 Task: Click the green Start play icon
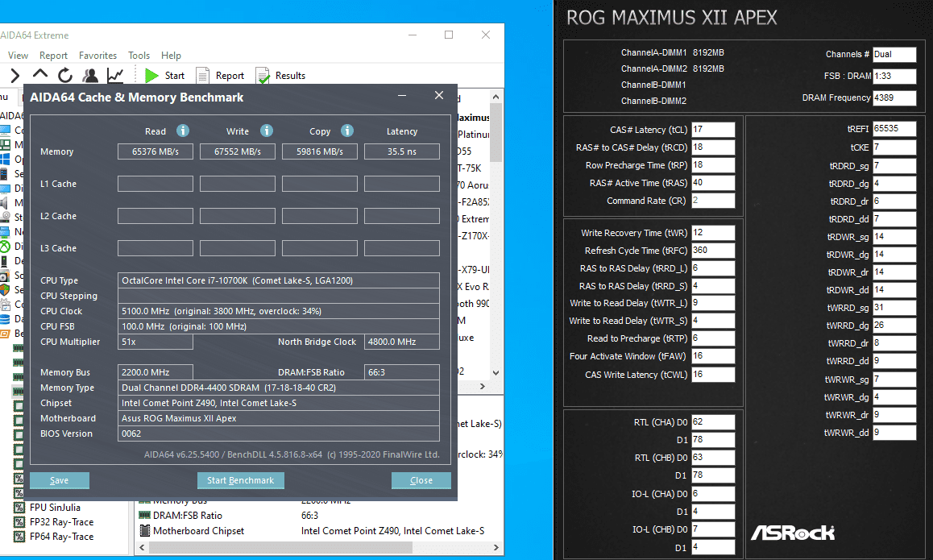[151, 76]
